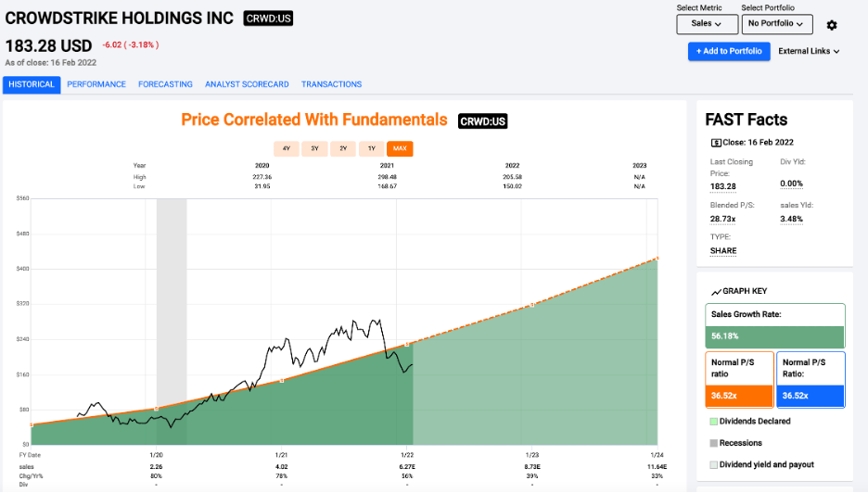This screenshot has height=493, width=868.
Task: Click the close-price dollar icon in FAST Facts
Action: 716,143
